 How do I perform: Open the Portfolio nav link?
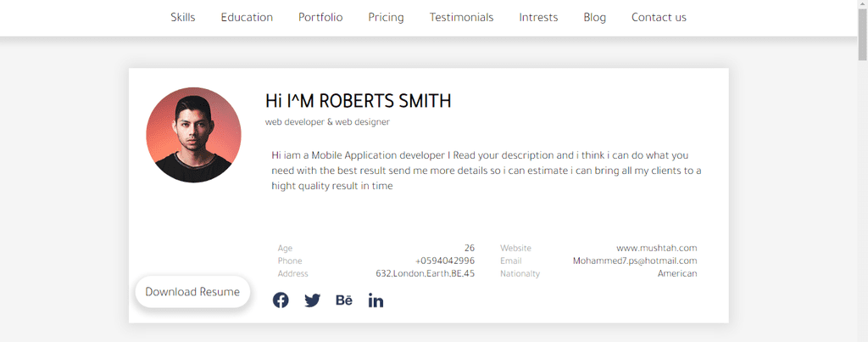pyautogui.click(x=320, y=17)
